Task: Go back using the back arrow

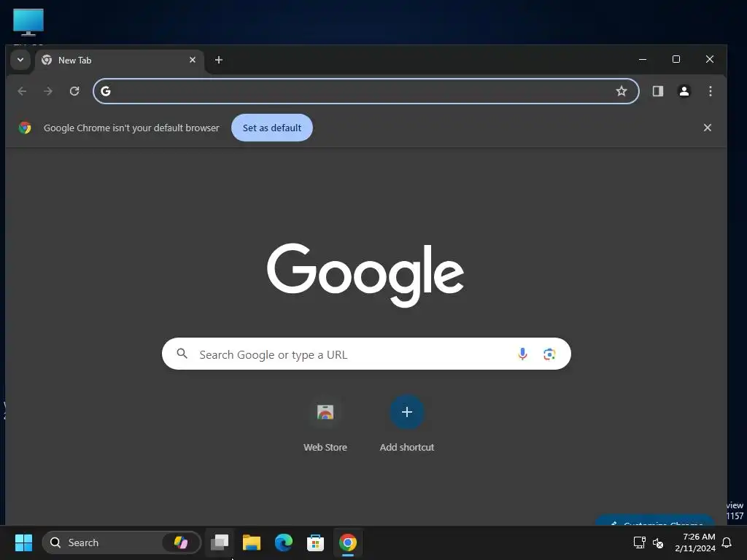Action: [x=22, y=91]
